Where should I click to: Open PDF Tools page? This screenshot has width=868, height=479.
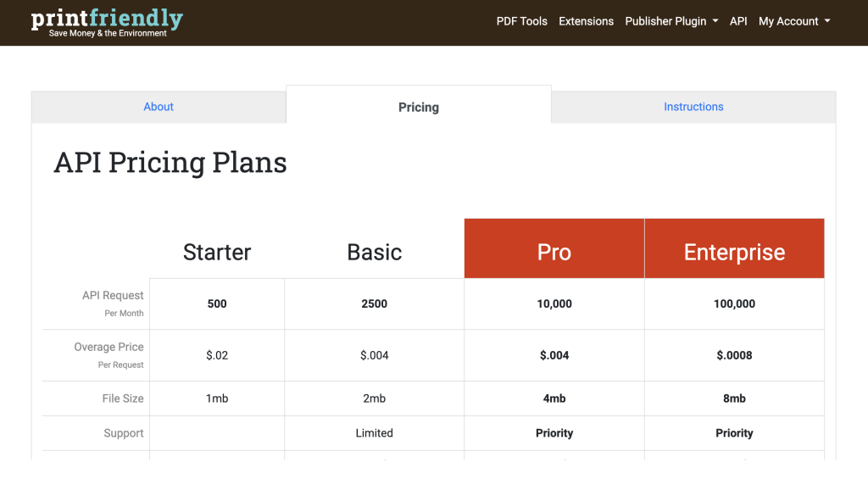[521, 21]
